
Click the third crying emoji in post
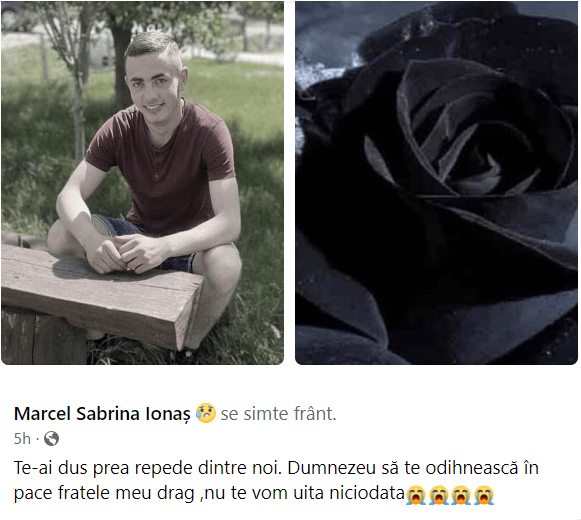coord(461,495)
